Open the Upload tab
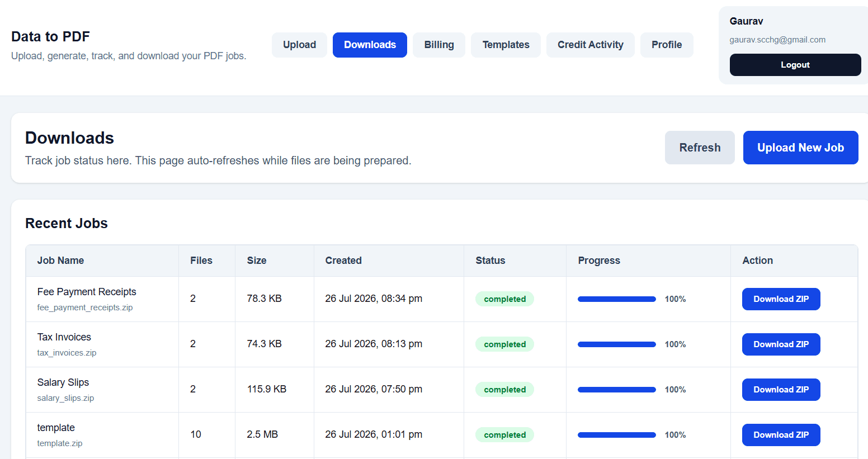The height and width of the screenshot is (459, 868). pyautogui.click(x=299, y=45)
